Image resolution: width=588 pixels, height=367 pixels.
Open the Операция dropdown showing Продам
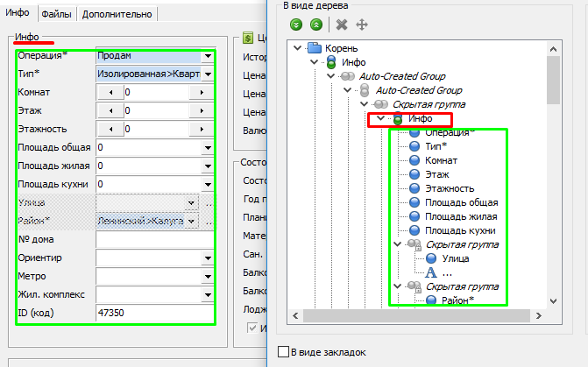pos(208,55)
